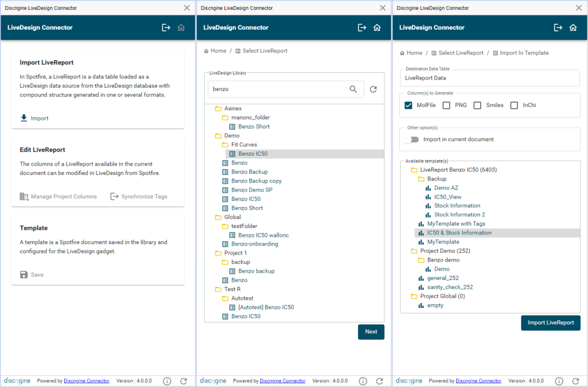Collapse the Demo folder in library
Viewport: 588px width, 387px height.
(218, 136)
